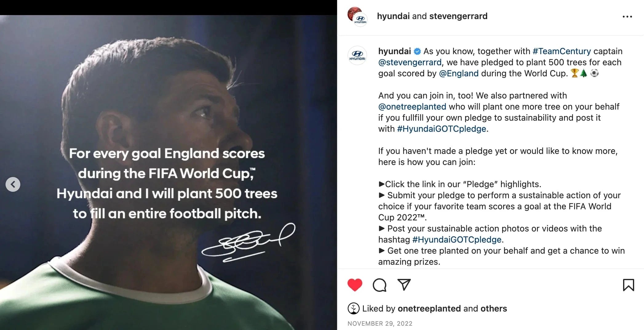Open hyundai username in post header
This screenshot has width=644, height=330.
coord(393,16)
